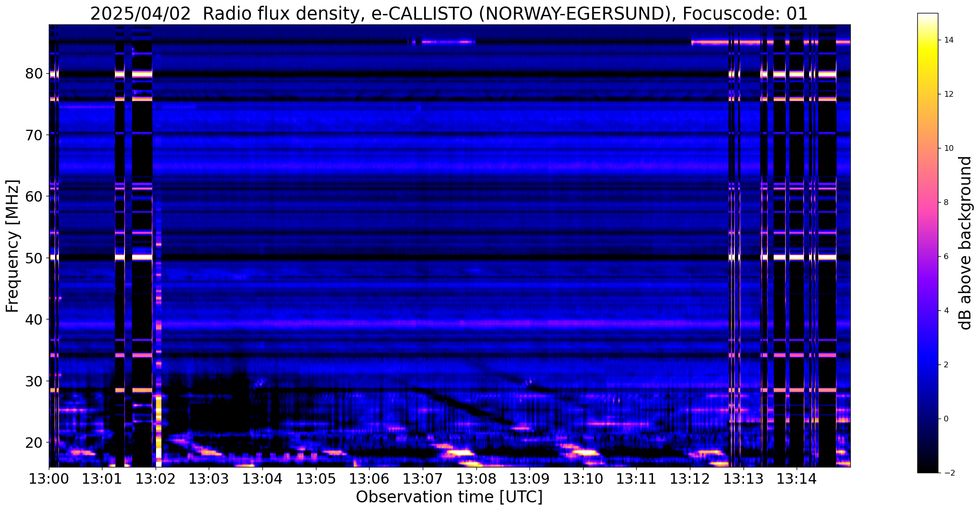
Task: Click the colorbar tick value 2
Action: click(946, 365)
